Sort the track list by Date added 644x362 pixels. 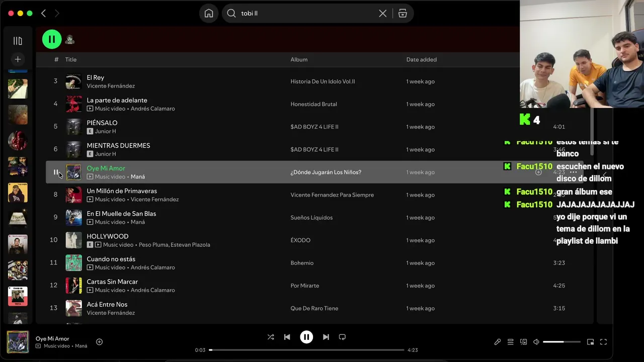click(x=422, y=59)
